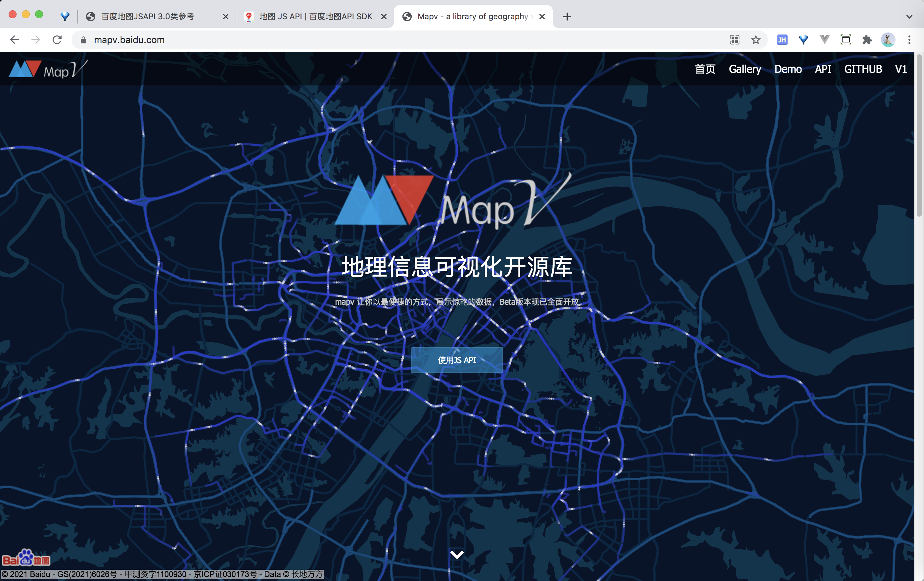Expand the page content via the down chevron arrow

[x=457, y=554]
